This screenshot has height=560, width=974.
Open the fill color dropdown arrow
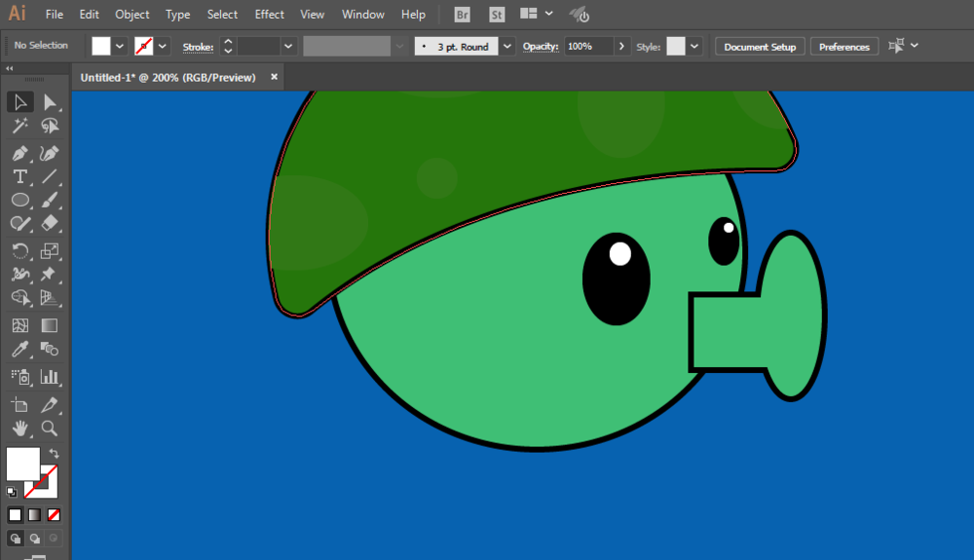[120, 46]
